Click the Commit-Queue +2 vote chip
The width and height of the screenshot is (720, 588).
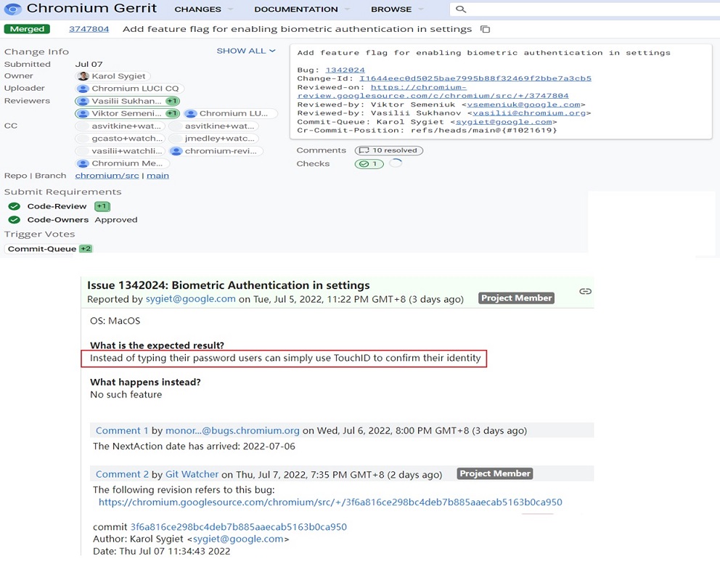pyautogui.click(x=86, y=248)
